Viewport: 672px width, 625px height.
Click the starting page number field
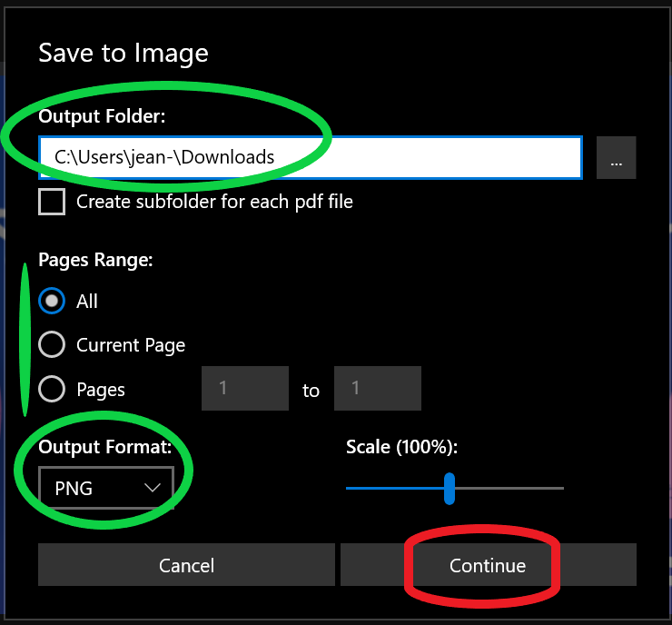[x=244, y=389]
